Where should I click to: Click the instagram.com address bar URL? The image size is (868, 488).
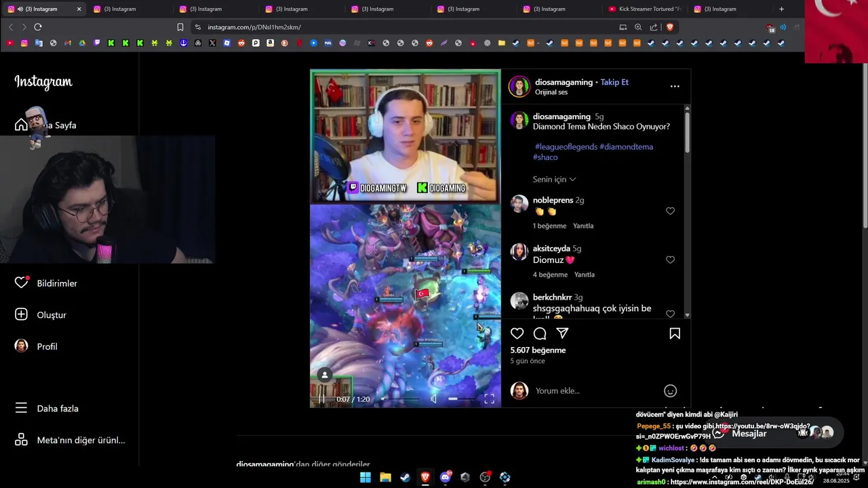[x=254, y=27]
